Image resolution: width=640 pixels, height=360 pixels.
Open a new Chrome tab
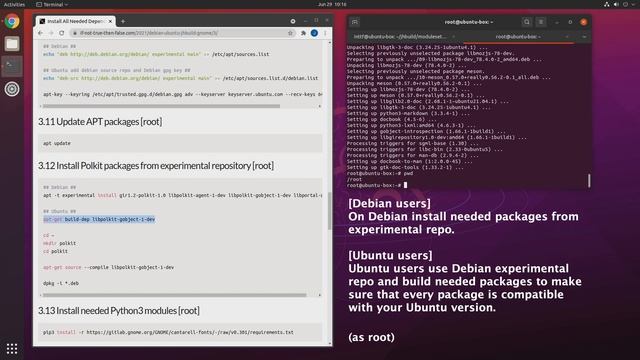(123, 21)
